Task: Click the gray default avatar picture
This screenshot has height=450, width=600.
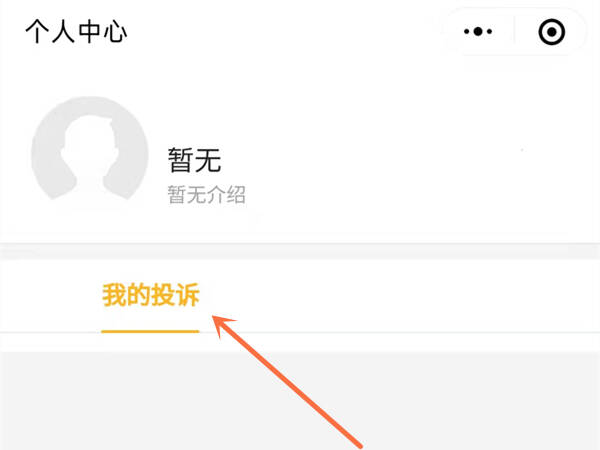Action: pos(90,150)
